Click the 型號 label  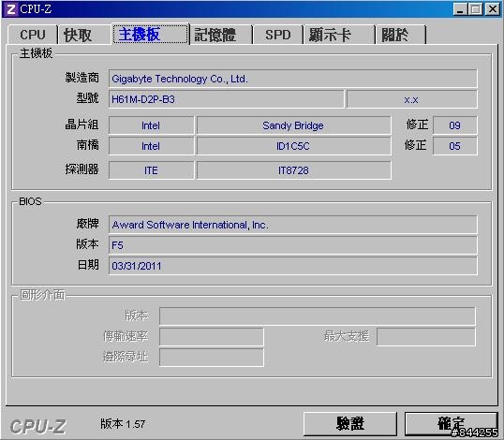coord(87,98)
